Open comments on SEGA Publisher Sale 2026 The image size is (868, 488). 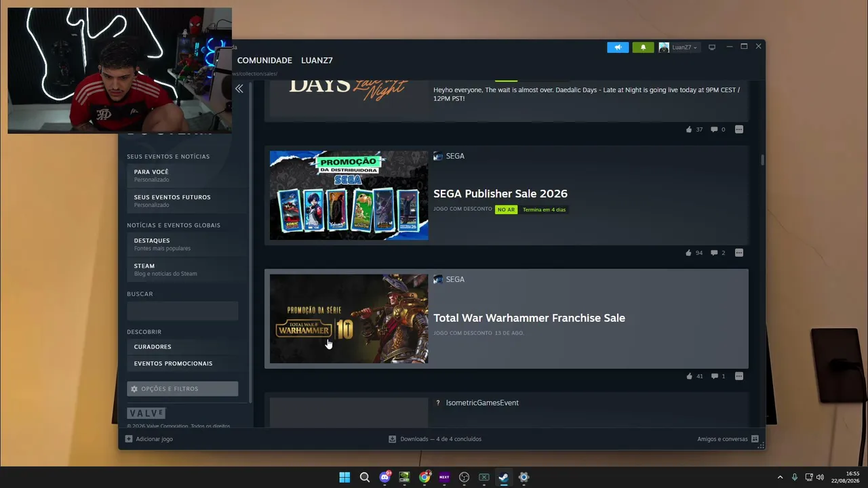(x=714, y=253)
